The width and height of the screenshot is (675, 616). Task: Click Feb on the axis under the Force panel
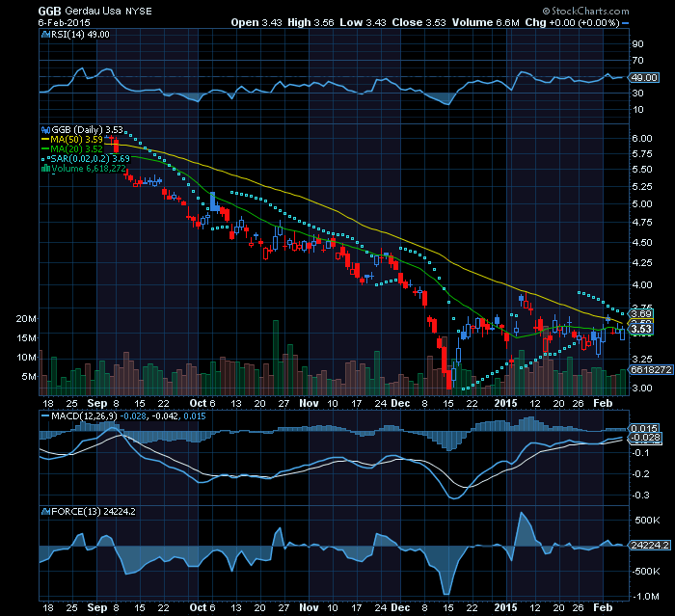coord(603,607)
